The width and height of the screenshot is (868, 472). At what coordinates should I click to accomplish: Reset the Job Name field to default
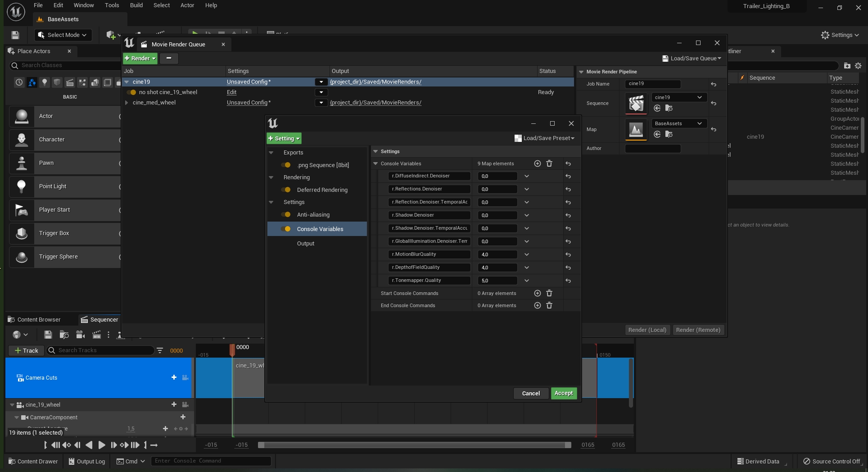[x=714, y=84]
